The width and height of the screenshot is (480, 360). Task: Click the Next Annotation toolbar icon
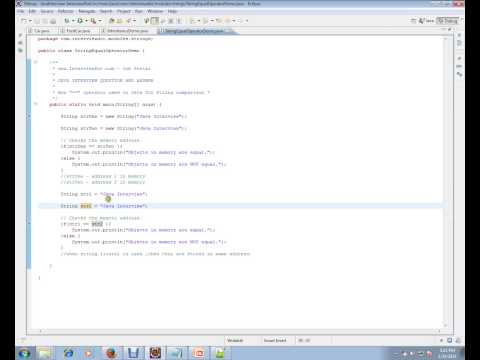click(x=193, y=21)
